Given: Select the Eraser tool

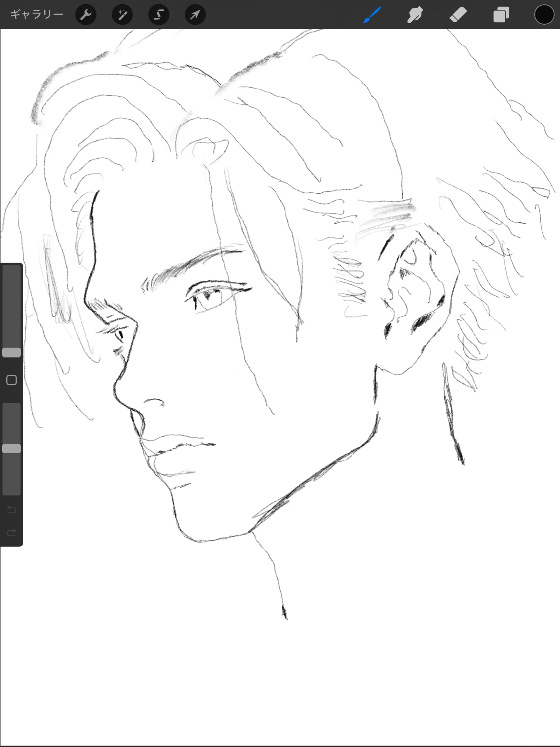Looking at the screenshot, I should click(x=458, y=15).
